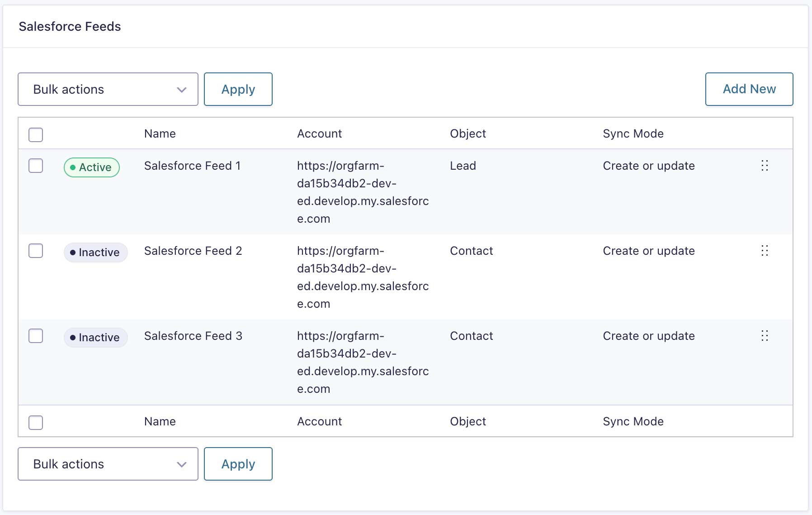Toggle Inactive status badge of Salesforce Feed 2
The image size is (812, 515).
pos(95,253)
